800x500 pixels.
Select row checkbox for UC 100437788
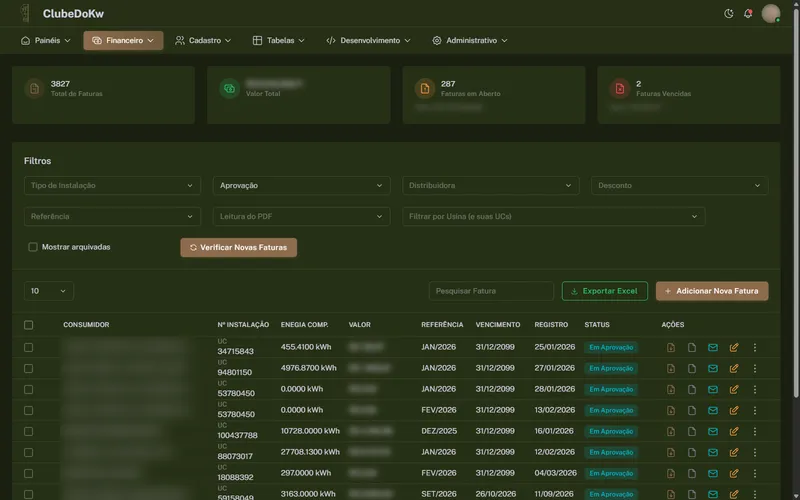(x=29, y=432)
